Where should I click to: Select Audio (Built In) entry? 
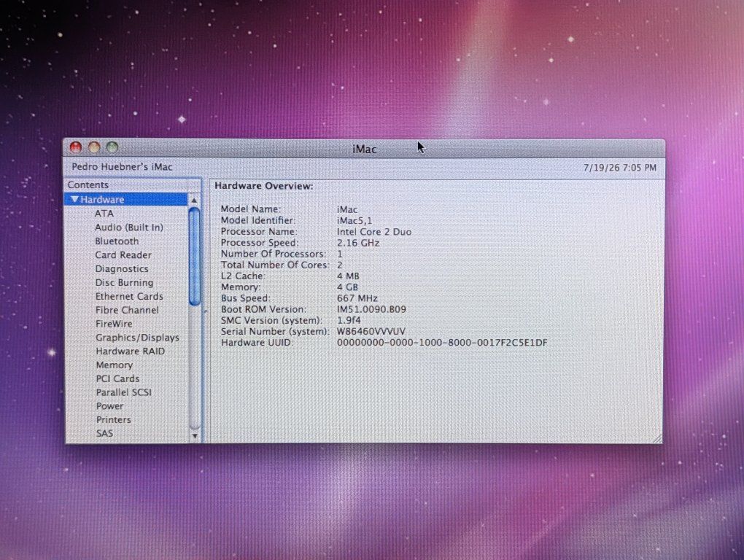tap(129, 227)
